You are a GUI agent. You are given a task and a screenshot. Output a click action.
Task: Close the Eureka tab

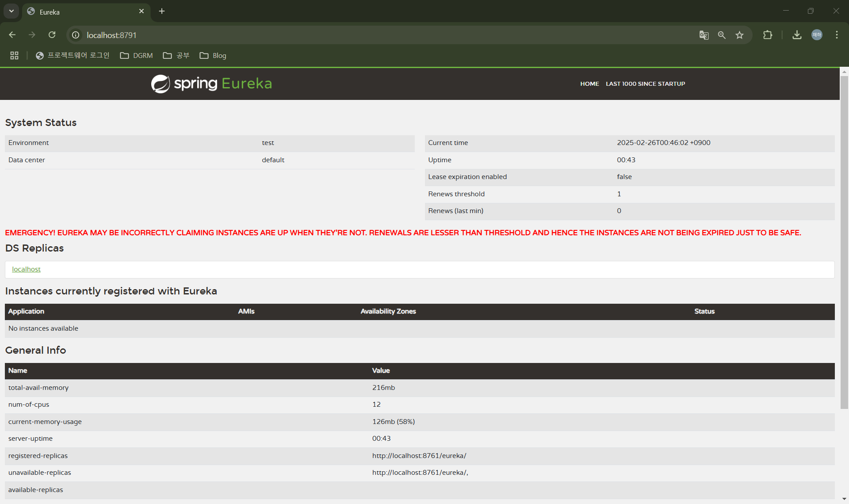tap(141, 11)
